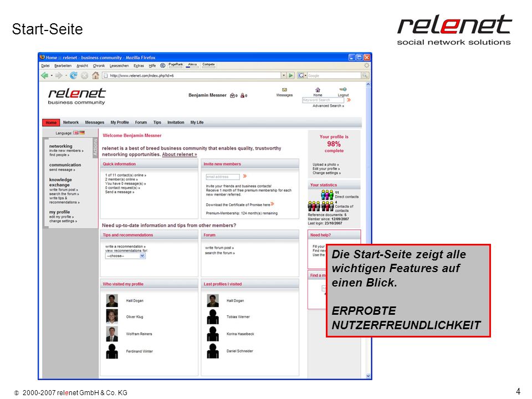The width and height of the screenshot is (532, 399).
Task: Open the Hilfe menu
Action: pos(152,66)
